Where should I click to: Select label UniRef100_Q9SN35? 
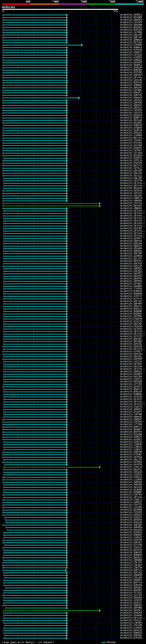click(x=131, y=63)
